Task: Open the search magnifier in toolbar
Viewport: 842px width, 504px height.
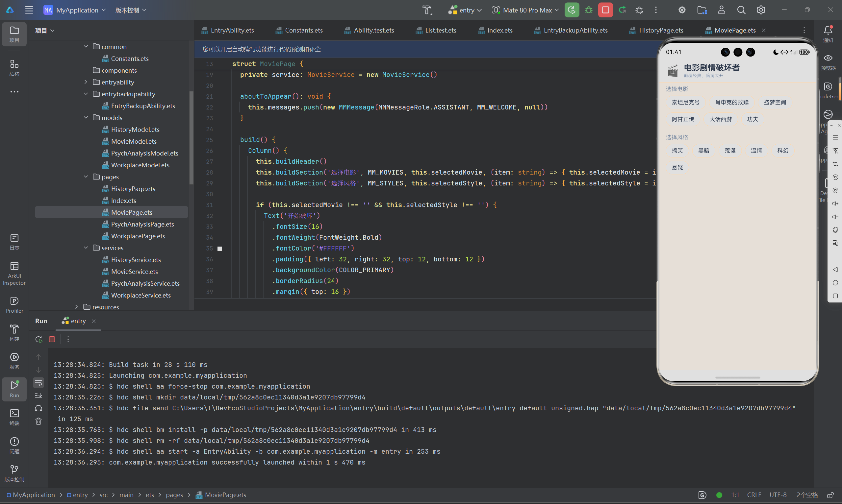Action: [741, 10]
